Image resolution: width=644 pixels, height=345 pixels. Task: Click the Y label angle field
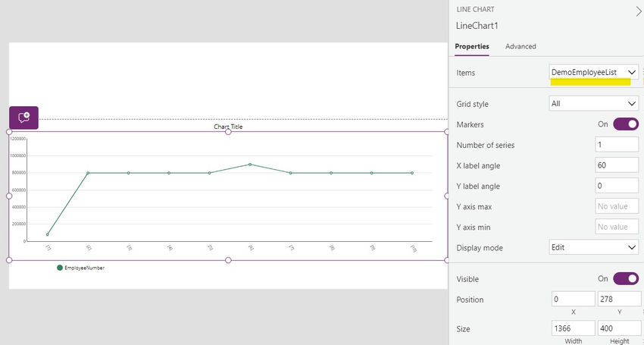pos(617,186)
